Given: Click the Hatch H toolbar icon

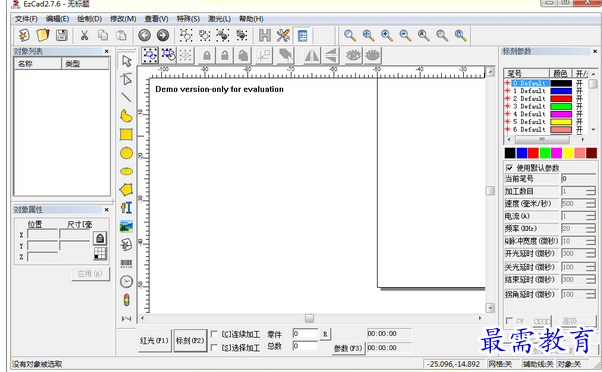Looking at the screenshot, I should tap(265, 35).
